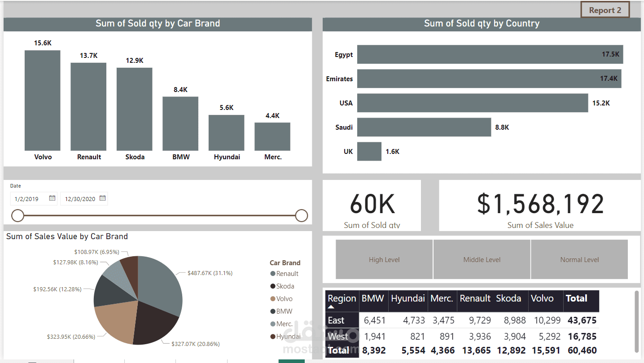
Task: Click grand total value 60,460
Action: pyautogui.click(x=582, y=350)
